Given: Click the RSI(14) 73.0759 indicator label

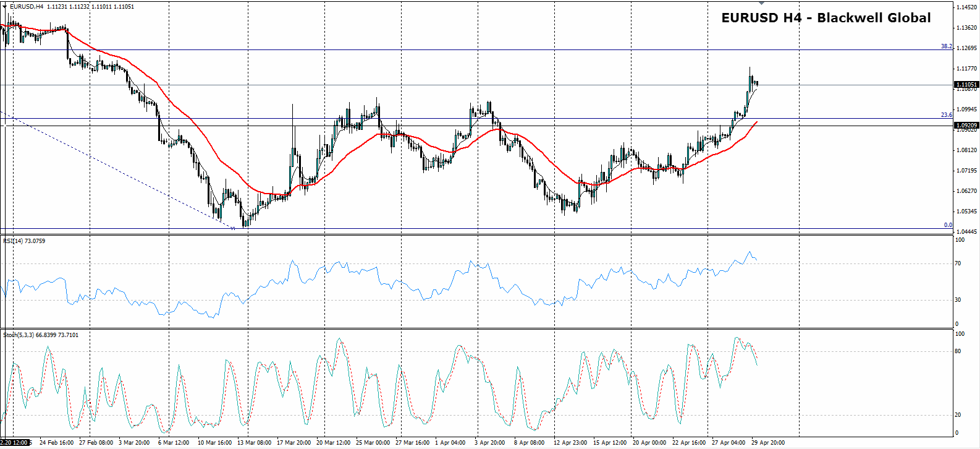Looking at the screenshot, I should pos(24,241).
